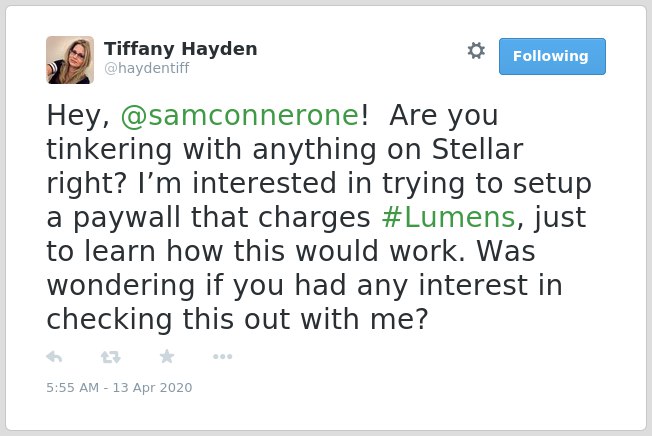The width and height of the screenshot is (652, 436).
Task: Open Tiffany Hayden's profile via her name
Action: (x=180, y=49)
